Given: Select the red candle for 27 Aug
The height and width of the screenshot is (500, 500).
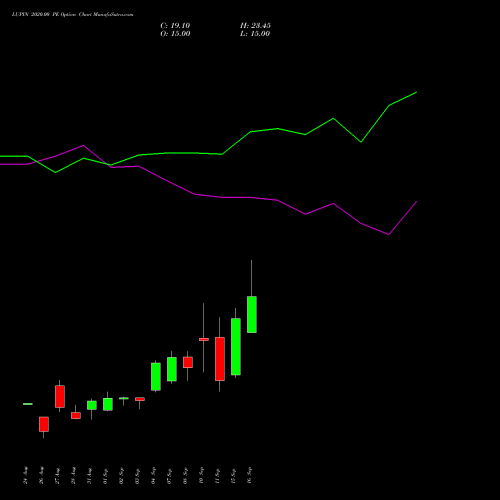Looking at the screenshot, I should [60, 396].
